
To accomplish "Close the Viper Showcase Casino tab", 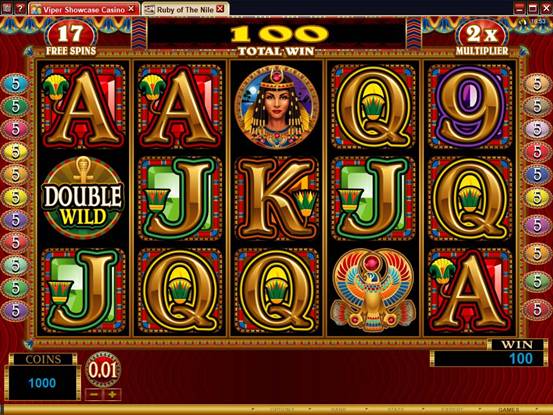I will pyautogui.click(x=131, y=9).
